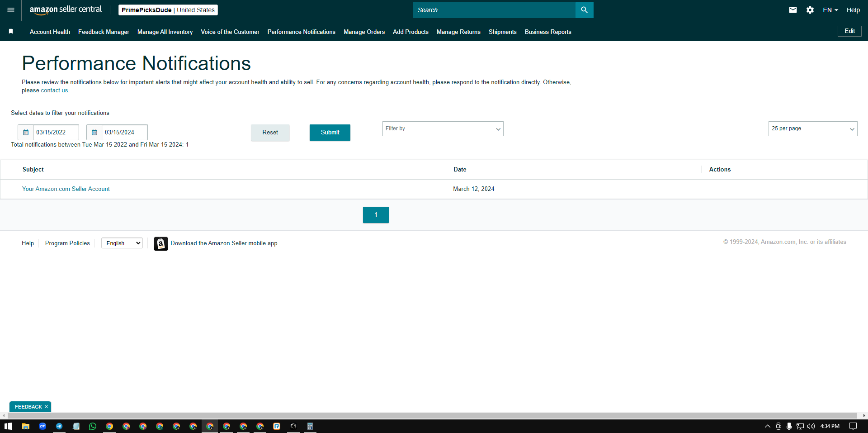Click the March 12, 2024 date cell
The width and height of the screenshot is (868, 433).
[x=474, y=189]
